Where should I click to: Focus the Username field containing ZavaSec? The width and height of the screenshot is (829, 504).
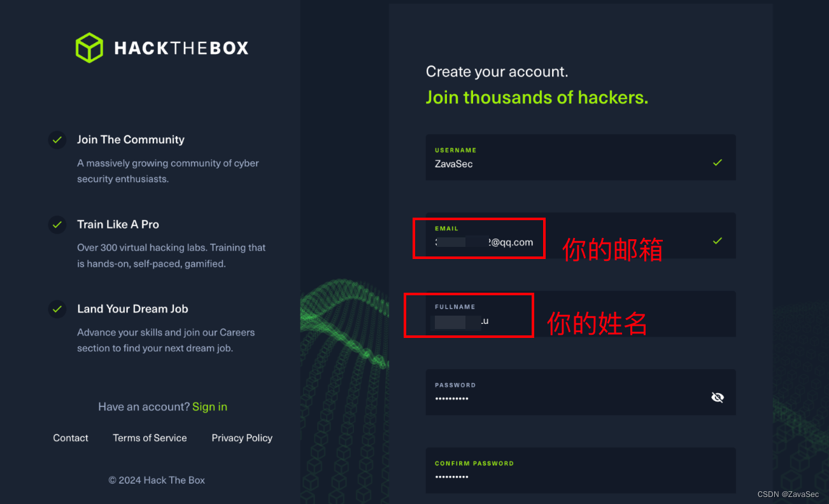click(x=581, y=157)
